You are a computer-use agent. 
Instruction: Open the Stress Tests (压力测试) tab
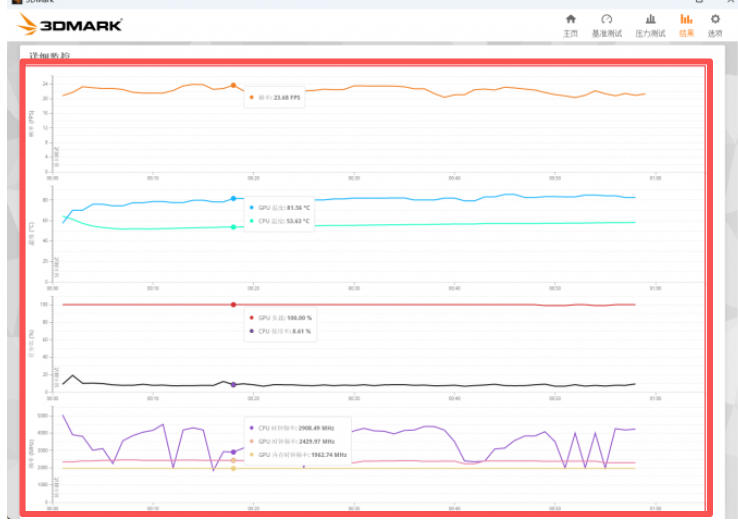[x=650, y=24]
